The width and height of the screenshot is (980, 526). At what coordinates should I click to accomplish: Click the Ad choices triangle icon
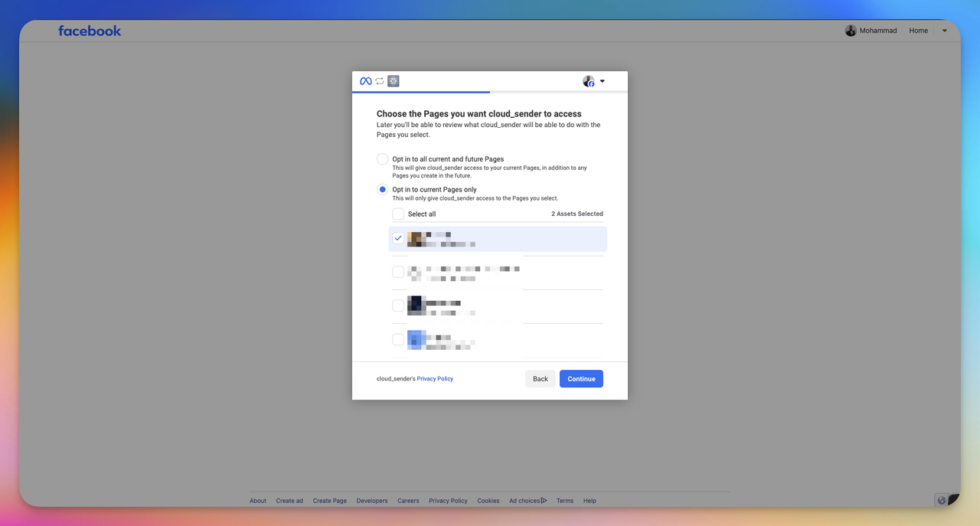[544, 501]
